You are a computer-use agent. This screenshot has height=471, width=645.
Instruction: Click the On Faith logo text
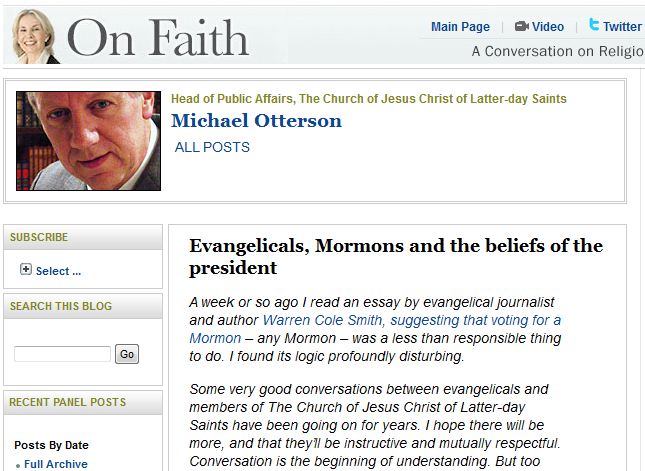pos(157,38)
